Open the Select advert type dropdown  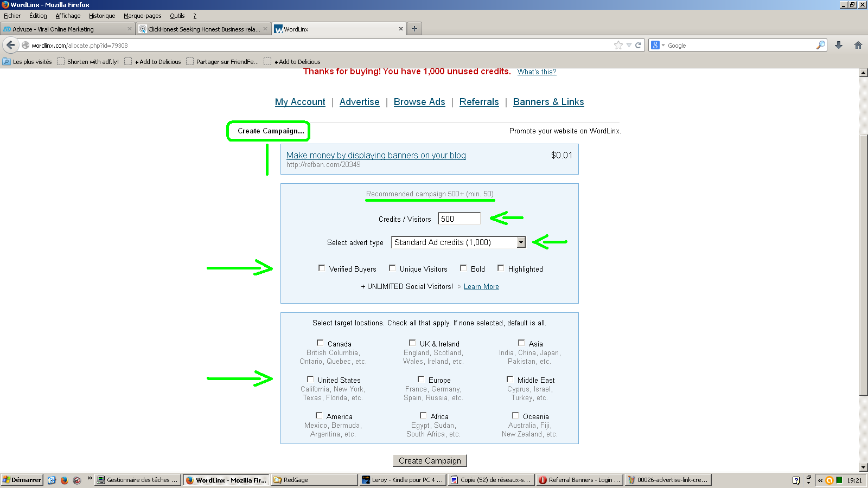[458, 242]
